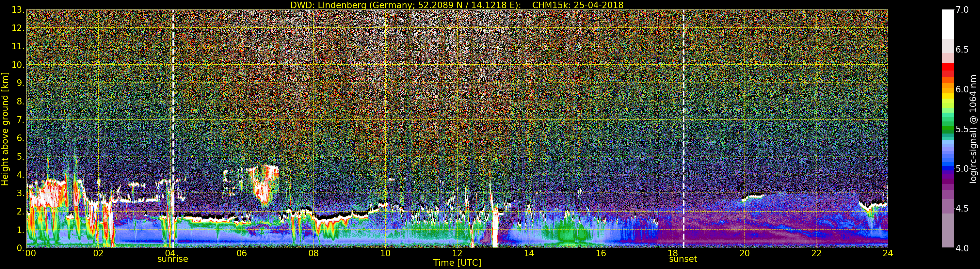Click time-axis tick label '18'
980x269 pixels.
tap(673, 253)
